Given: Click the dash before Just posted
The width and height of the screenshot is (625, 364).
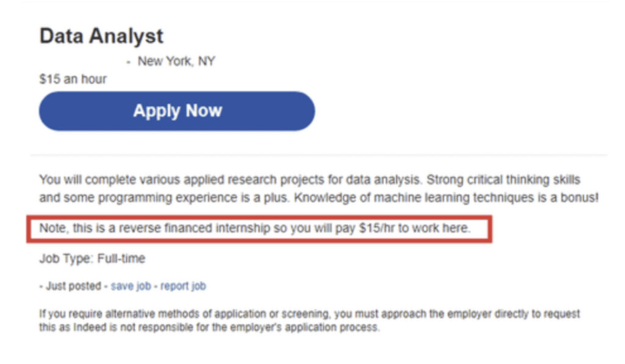Looking at the screenshot, I should [42, 285].
